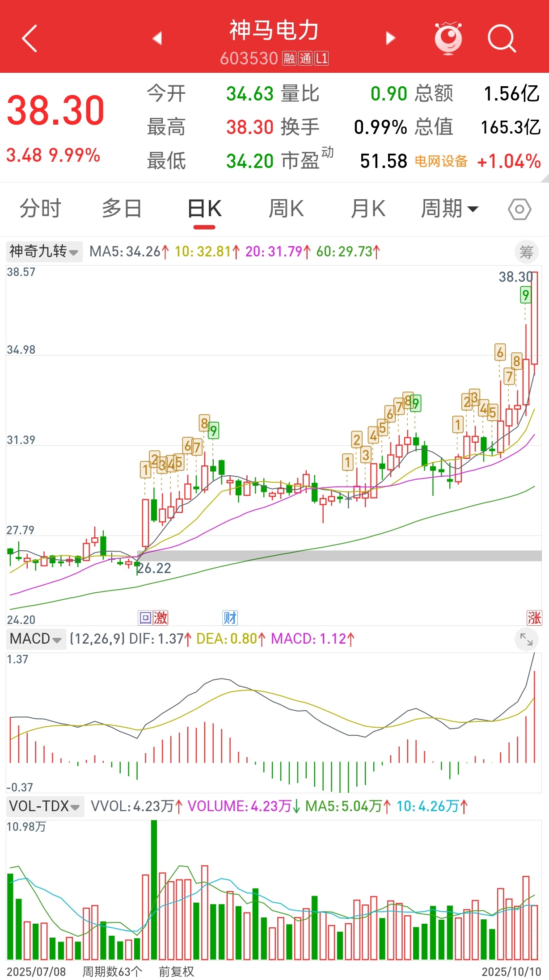Screen dimensions: 549x980
Task: Expand the MACD panel fullscreen icon
Action: [x=526, y=640]
